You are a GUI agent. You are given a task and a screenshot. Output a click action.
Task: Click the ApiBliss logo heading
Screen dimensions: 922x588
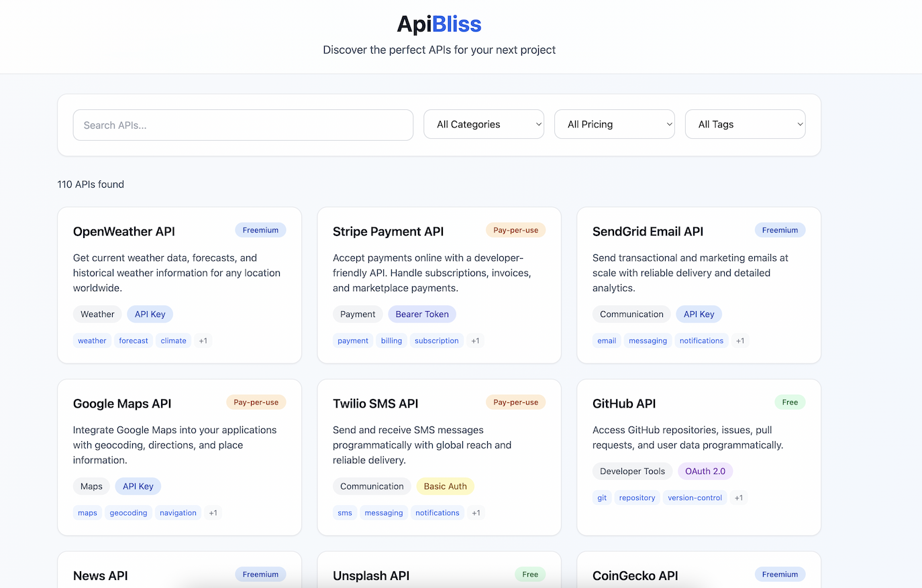[439, 24]
